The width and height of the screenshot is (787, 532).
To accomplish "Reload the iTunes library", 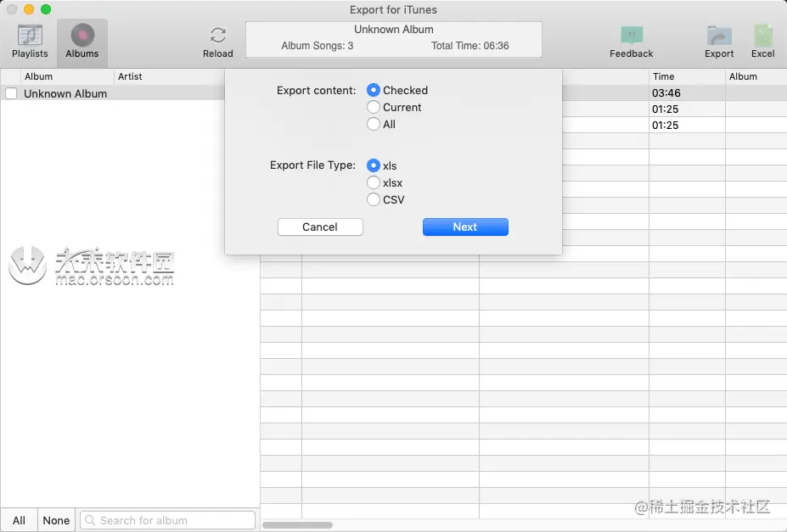I will pyautogui.click(x=218, y=42).
